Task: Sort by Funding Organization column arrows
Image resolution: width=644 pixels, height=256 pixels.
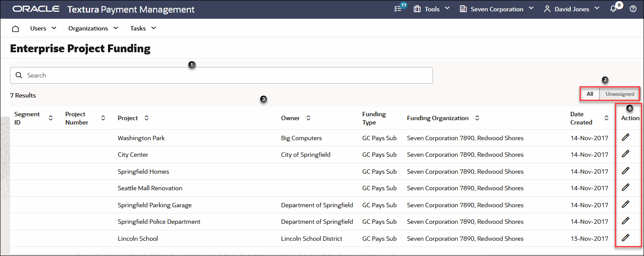Action: [477, 118]
